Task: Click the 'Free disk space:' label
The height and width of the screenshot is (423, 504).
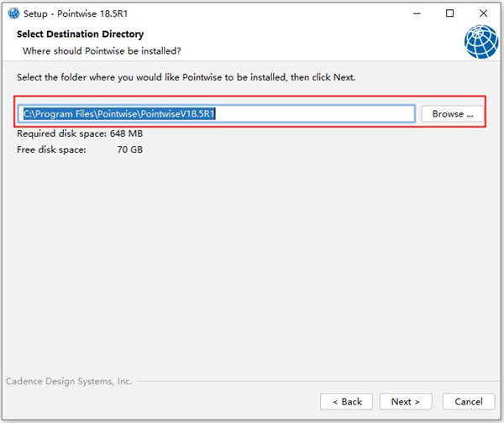Action: [51, 149]
